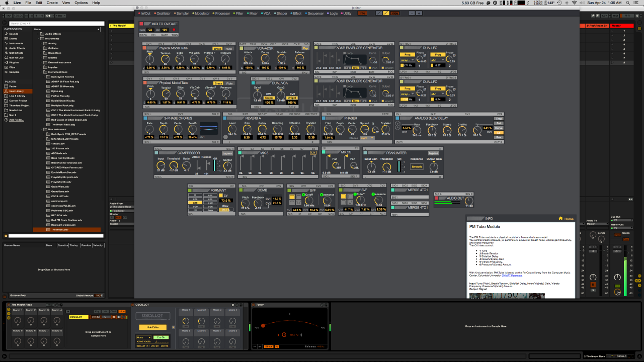The height and width of the screenshot is (362, 644).
Task: Click the power icon on Tuner device
Action: coord(253,305)
